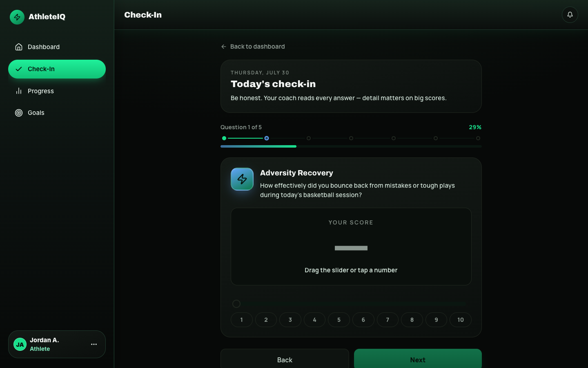Click the Adversity Recovery bolt icon
Viewport: 588px width, 368px height.
click(242, 179)
